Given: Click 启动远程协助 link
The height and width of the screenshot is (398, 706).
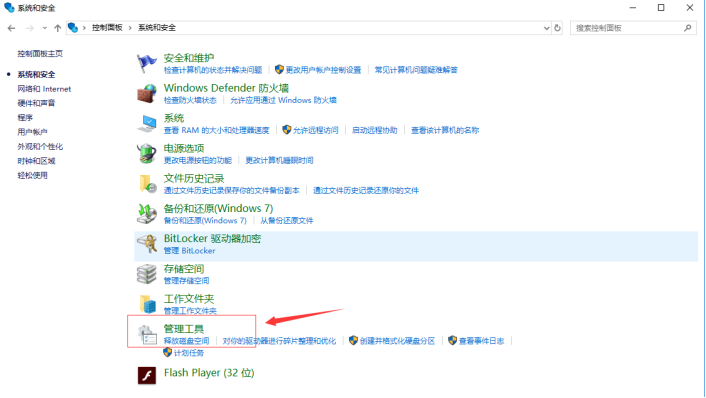Looking at the screenshot, I should pos(375,130).
